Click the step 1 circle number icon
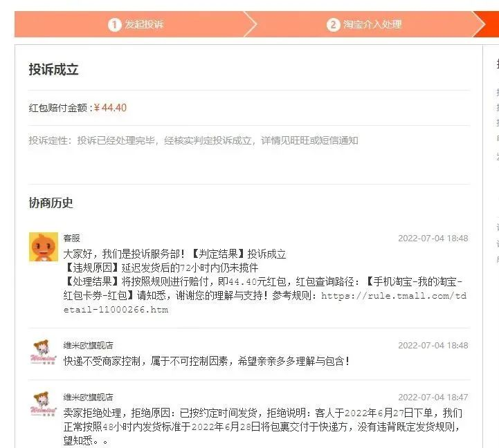 pos(115,24)
